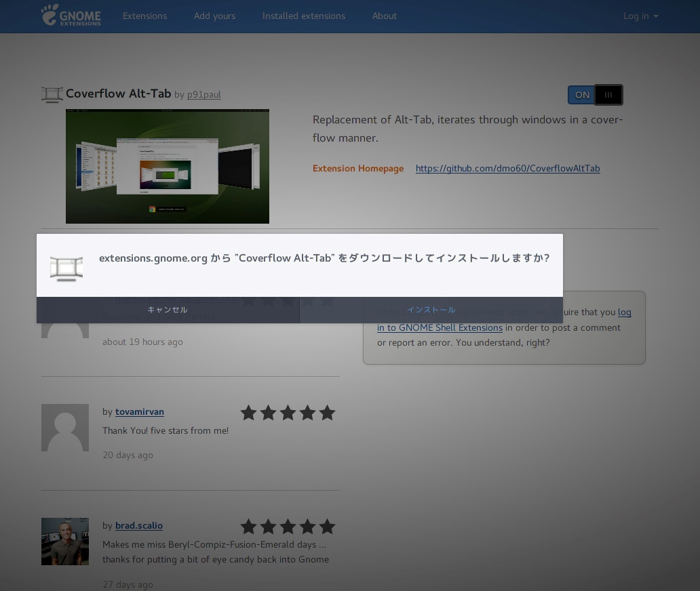Click the star rating on brad.scalio's review

tap(288, 527)
